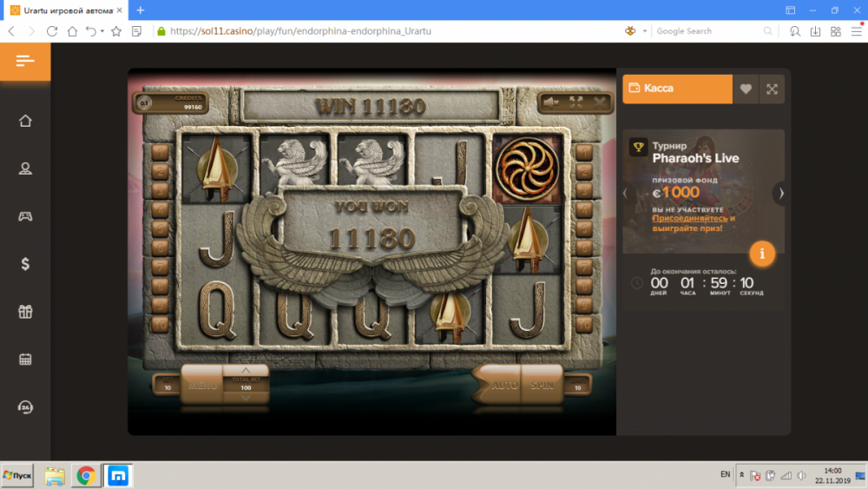Image resolution: width=868 pixels, height=489 pixels.
Task: Open the user profile icon in sidebar
Action: click(25, 169)
